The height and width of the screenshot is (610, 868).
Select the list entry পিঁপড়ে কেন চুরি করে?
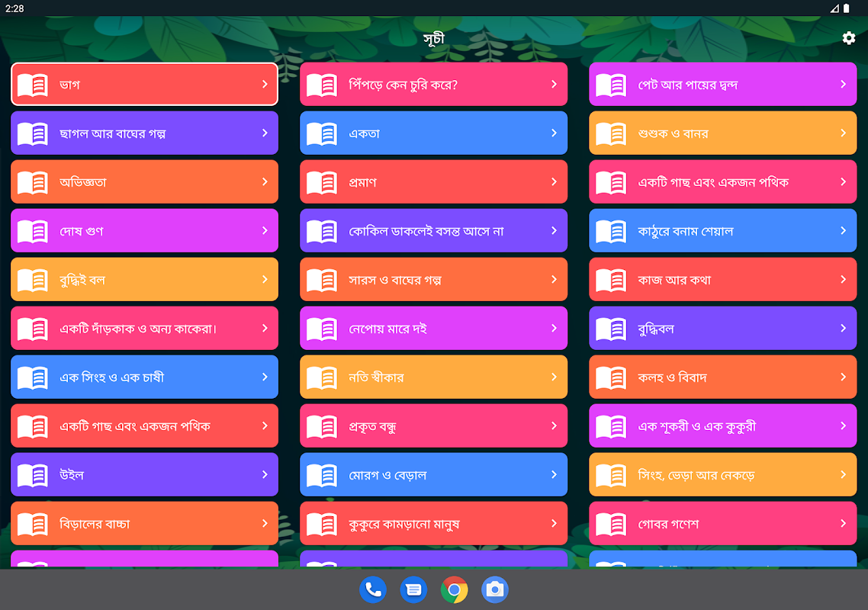tap(433, 84)
